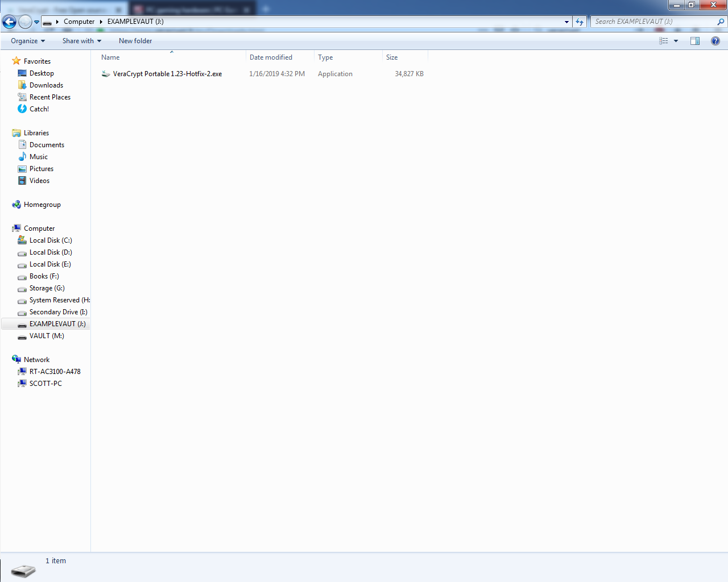Open Music library

[39, 157]
